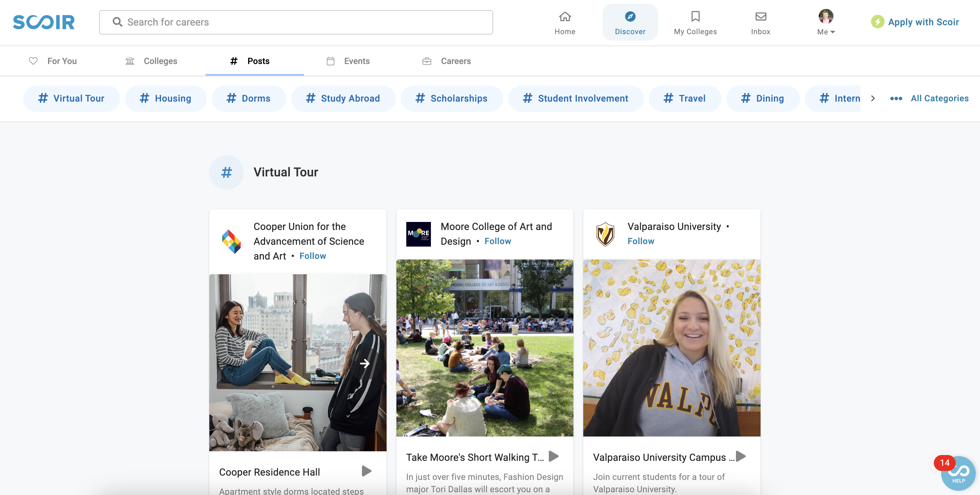Click the Scoir logo
Viewport: 980px width, 495px height.
(44, 22)
